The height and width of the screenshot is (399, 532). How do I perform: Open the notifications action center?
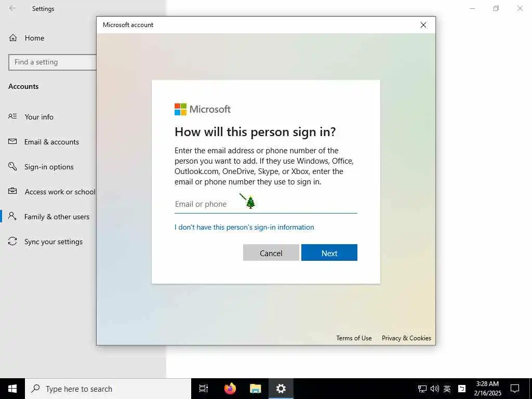515,389
